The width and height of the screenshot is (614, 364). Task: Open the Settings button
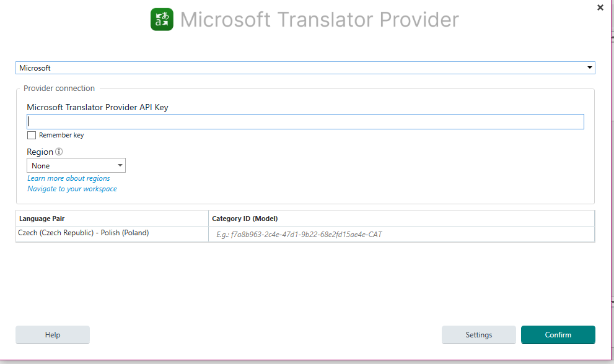pos(478,335)
